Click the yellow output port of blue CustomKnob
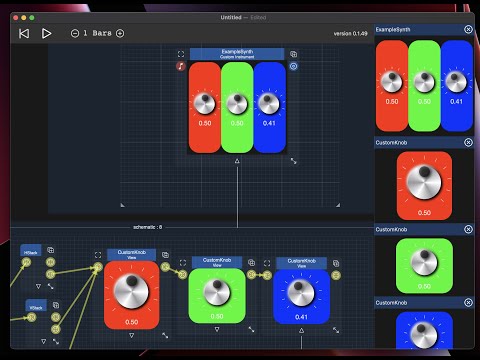480x360 pixels. pyautogui.click(x=336, y=275)
